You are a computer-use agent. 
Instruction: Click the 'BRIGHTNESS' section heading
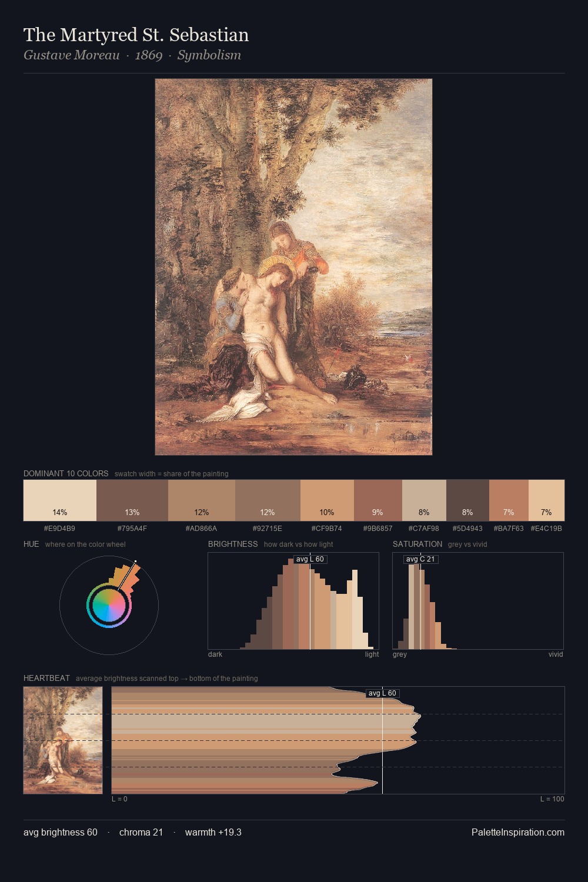tap(233, 544)
